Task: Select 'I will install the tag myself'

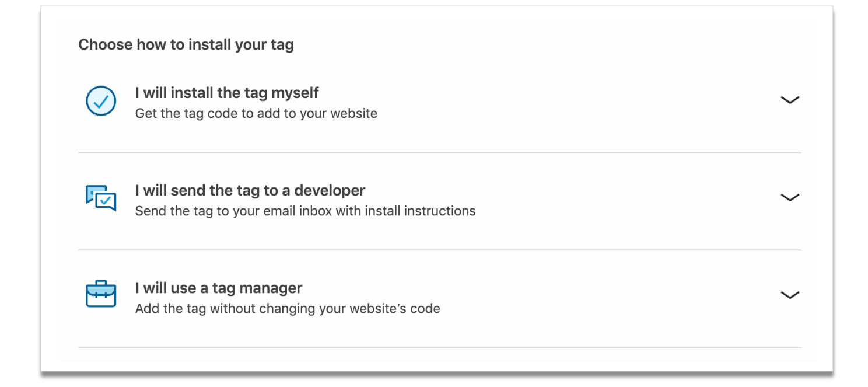Action: 227,93
